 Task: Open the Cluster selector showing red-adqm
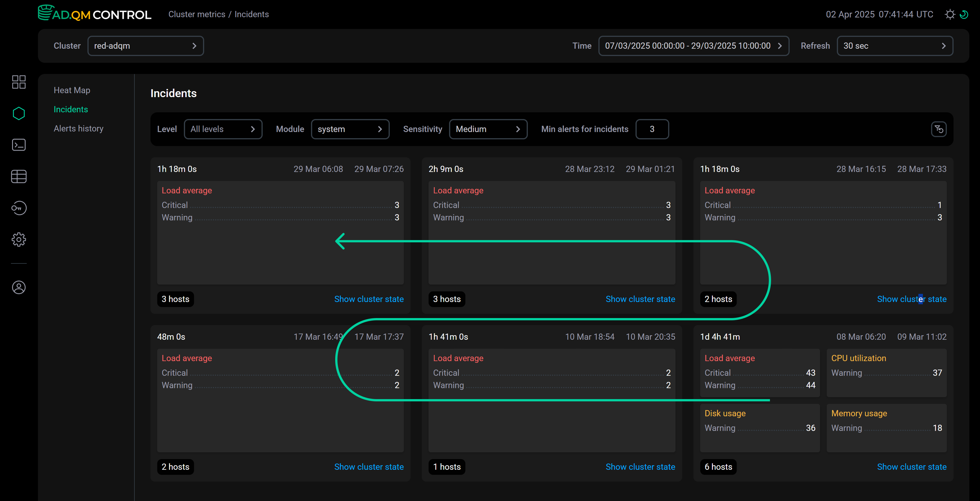[x=146, y=46]
